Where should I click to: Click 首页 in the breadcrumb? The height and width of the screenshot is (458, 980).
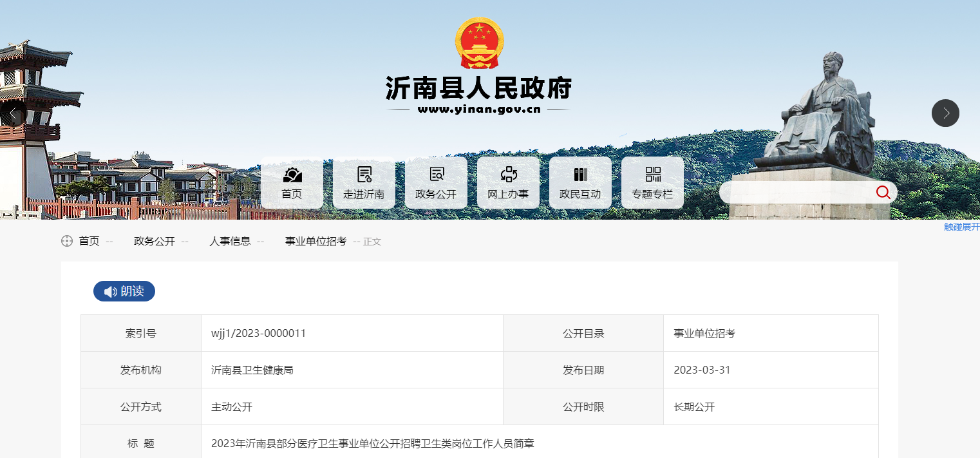point(89,242)
